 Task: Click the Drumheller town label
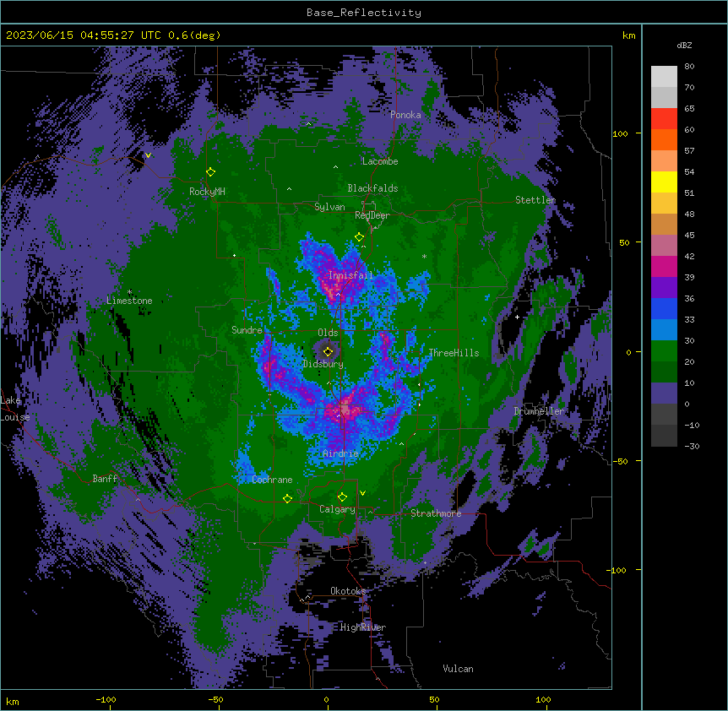539,411
